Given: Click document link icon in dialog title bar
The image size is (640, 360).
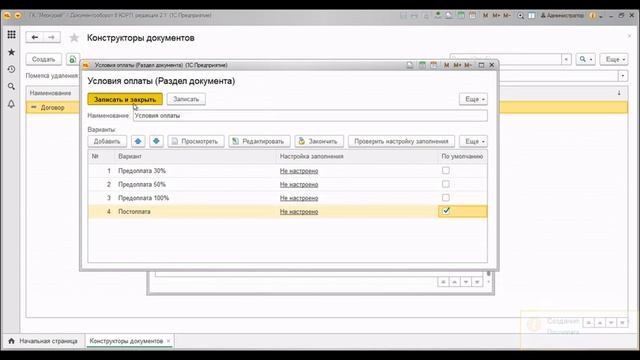Looking at the screenshot, I should 410,65.
